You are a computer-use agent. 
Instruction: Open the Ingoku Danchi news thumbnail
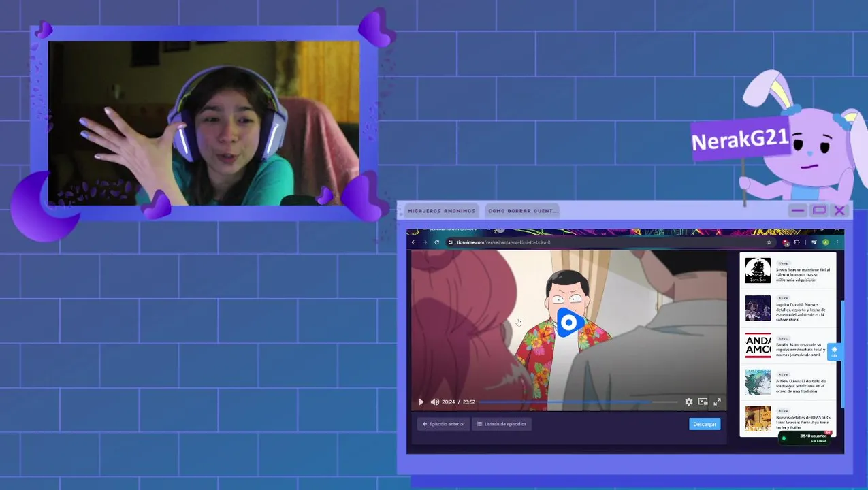[x=758, y=308]
